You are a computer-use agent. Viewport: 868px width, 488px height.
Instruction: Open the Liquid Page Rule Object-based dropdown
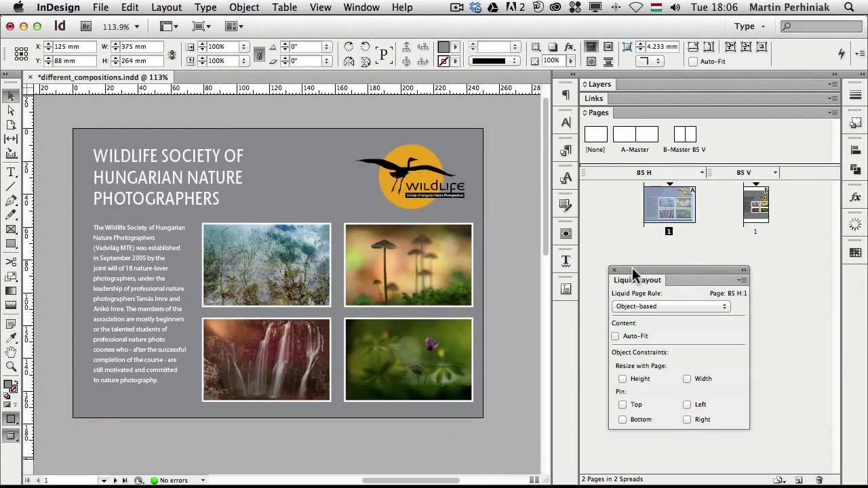pyautogui.click(x=671, y=306)
